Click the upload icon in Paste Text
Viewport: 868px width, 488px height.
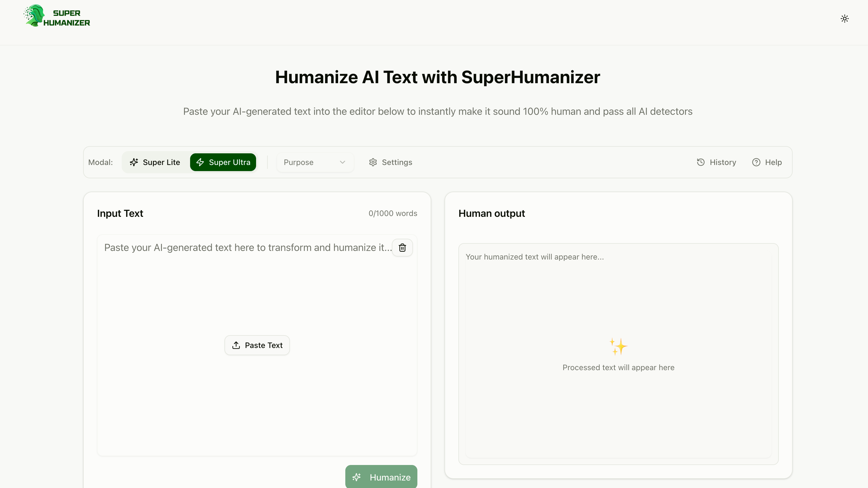point(236,345)
